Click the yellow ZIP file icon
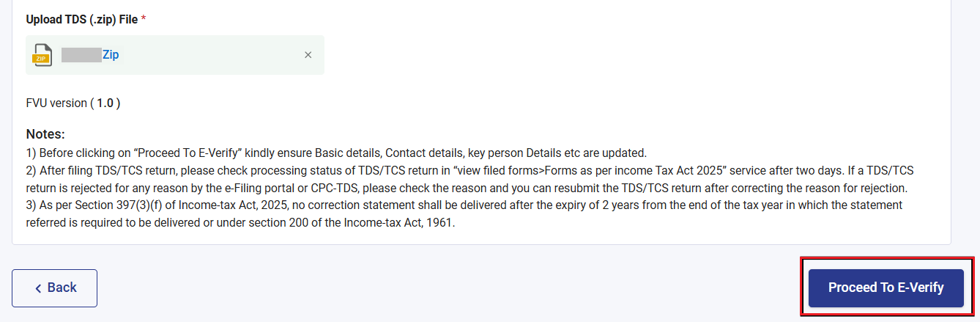This screenshot has width=980, height=322. tap(42, 55)
